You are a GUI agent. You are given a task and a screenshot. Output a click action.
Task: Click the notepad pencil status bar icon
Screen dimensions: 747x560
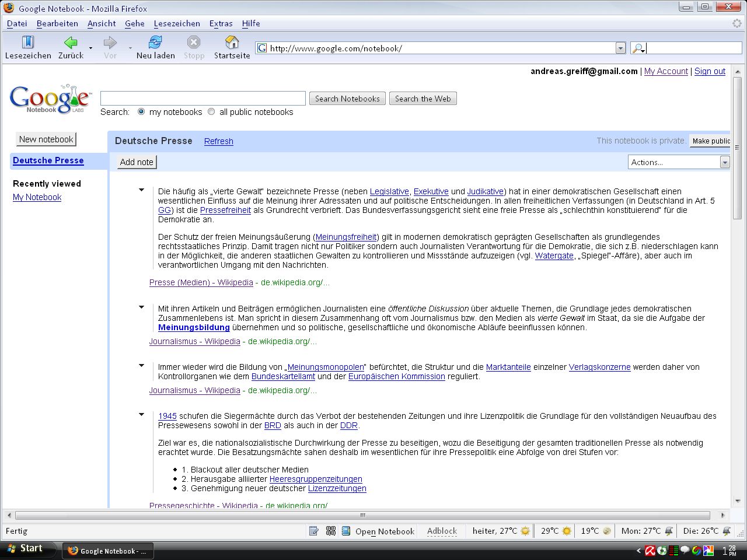coord(314,531)
